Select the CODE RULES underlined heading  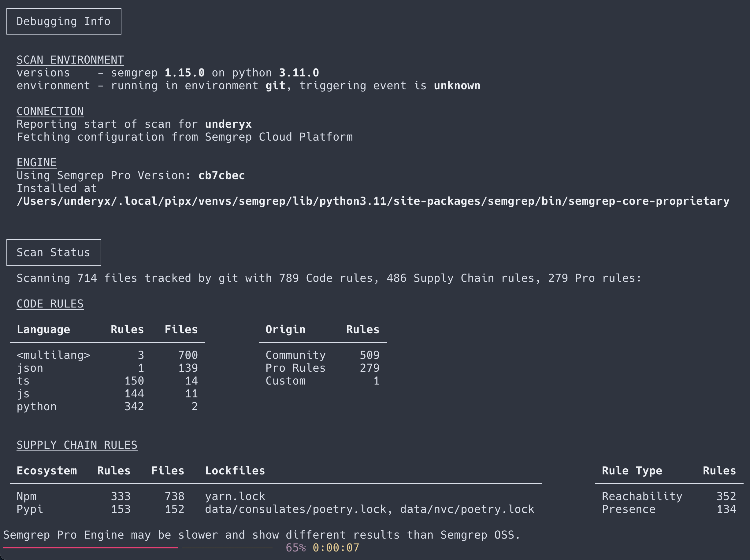50,304
